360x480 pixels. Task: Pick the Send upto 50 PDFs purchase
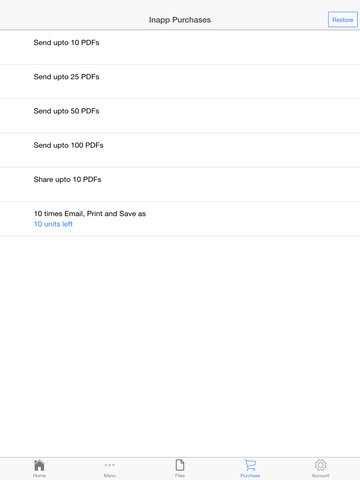click(x=180, y=116)
